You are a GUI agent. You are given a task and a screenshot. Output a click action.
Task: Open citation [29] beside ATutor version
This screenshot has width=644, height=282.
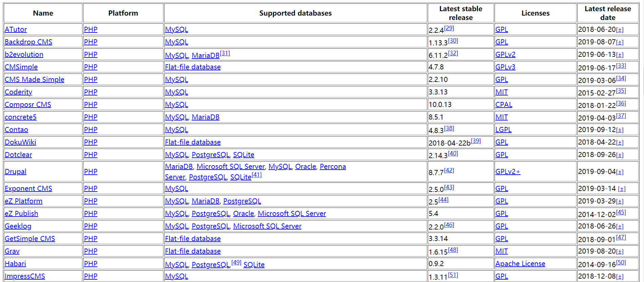[449, 28]
